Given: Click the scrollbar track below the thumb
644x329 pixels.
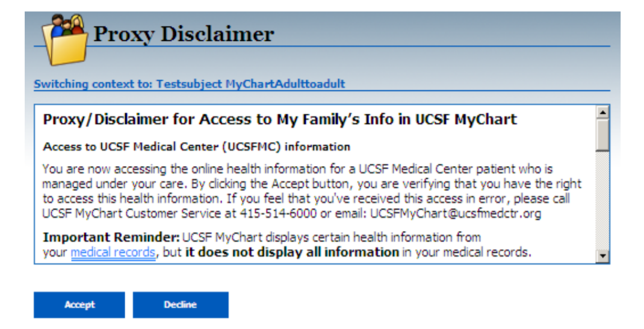Looking at the screenshot, I should point(602,201).
